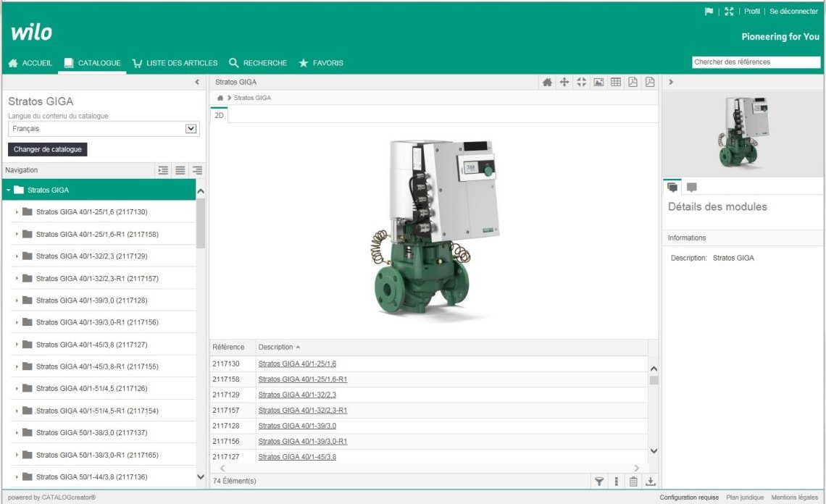Screen dimensions: 826x504
Task: Expand Stratos GIGA 40/1-32/2,3 (2117129) node
Action: (17, 256)
